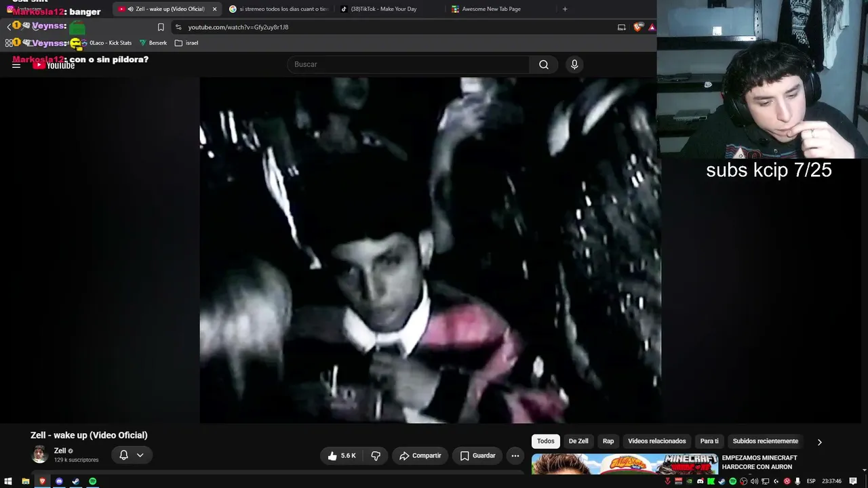868x488 pixels.
Task: Open the subscription notification bell dropdown
Action: click(x=132, y=455)
